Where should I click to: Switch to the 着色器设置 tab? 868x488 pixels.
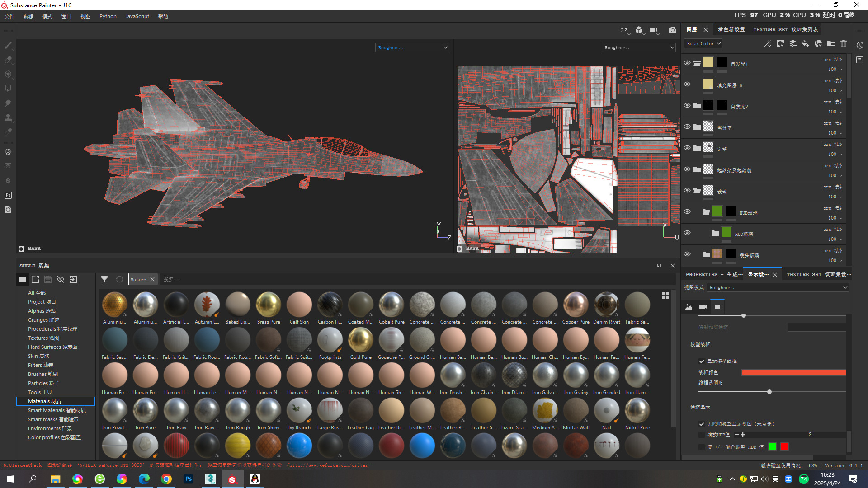(x=731, y=29)
